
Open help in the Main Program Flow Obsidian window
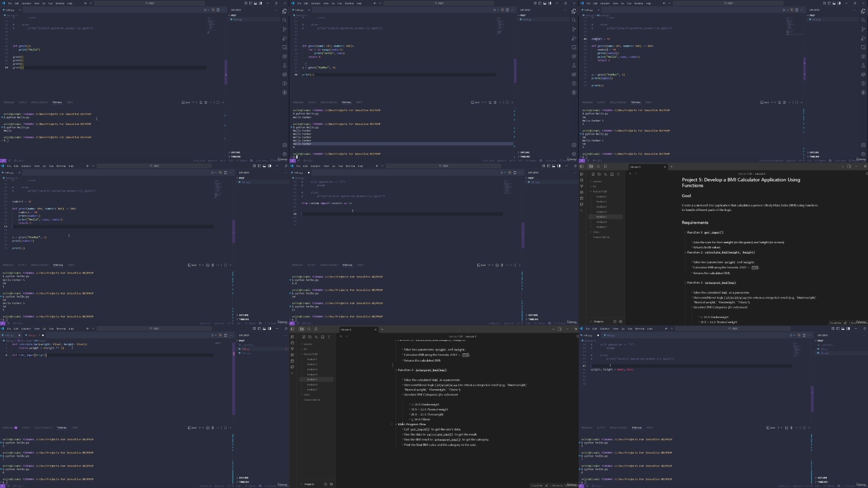point(325,484)
